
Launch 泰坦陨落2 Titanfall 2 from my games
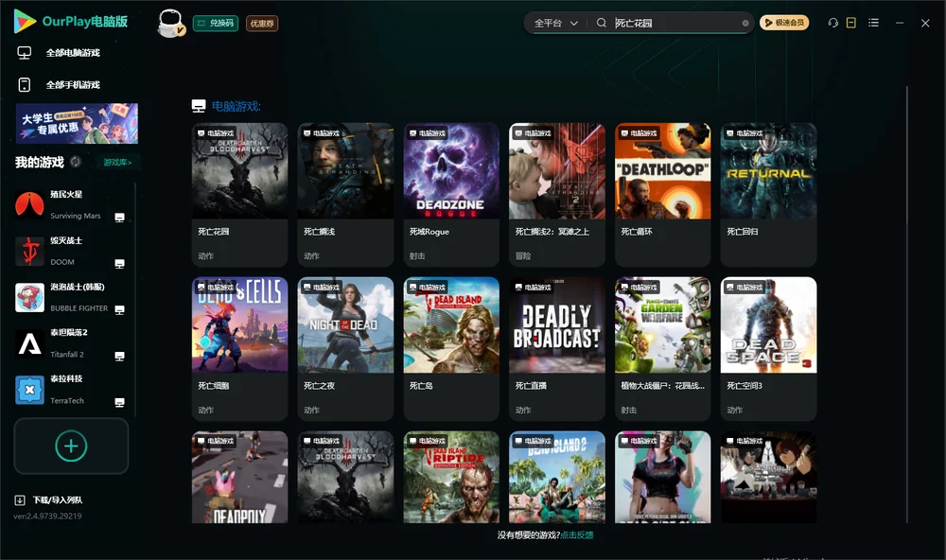pos(71,343)
